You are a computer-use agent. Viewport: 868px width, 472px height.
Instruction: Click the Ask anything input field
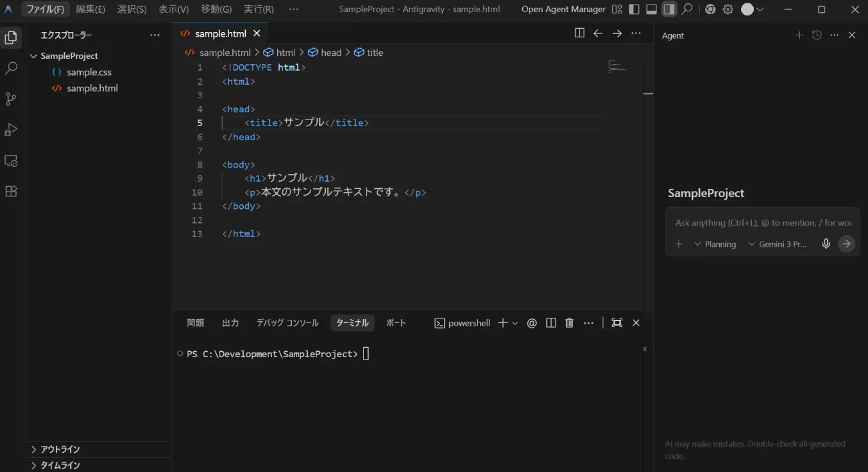(763, 223)
